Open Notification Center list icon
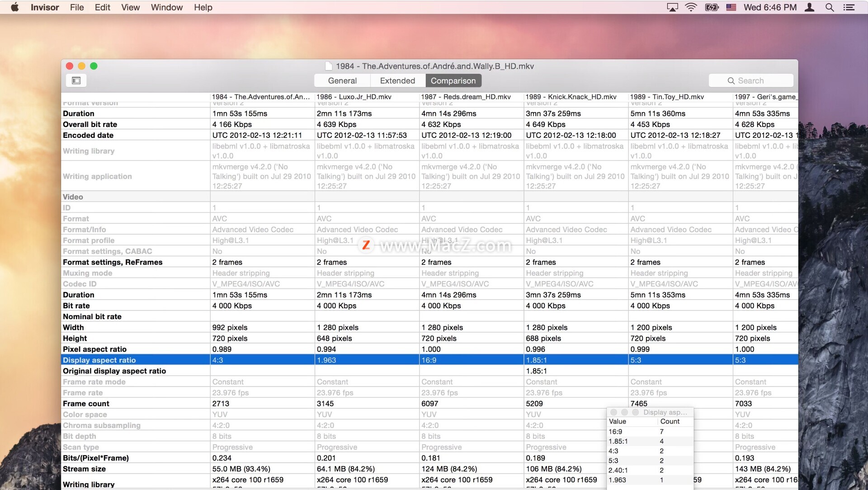 (x=849, y=7)
